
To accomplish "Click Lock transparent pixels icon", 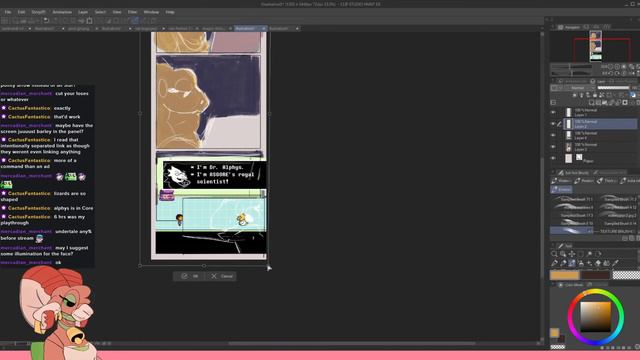I will (602, 95).
